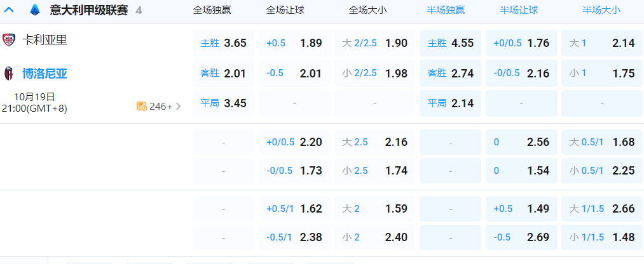644x264 pixels.
Task: Click the Serie A league logo icon
Action: point(34,10)
